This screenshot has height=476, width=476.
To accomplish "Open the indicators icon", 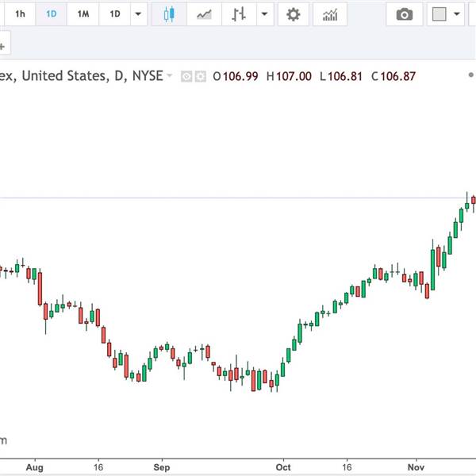I will point(330,14).
